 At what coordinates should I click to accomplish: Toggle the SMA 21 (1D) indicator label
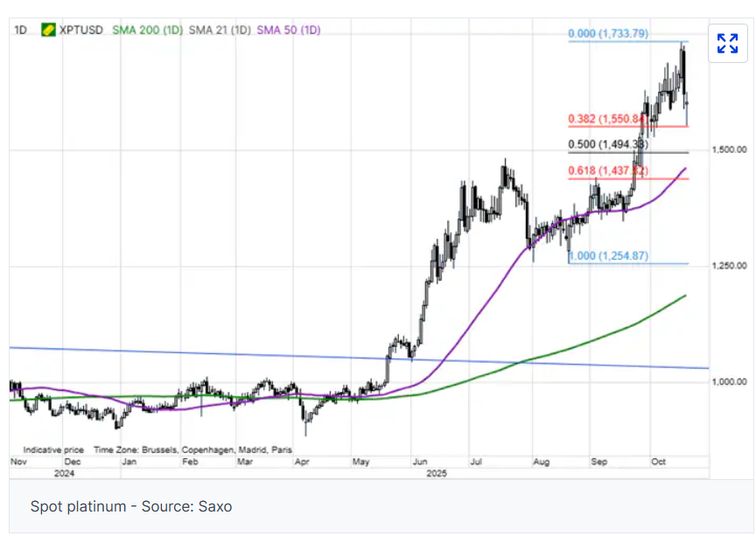pos(220,30)
